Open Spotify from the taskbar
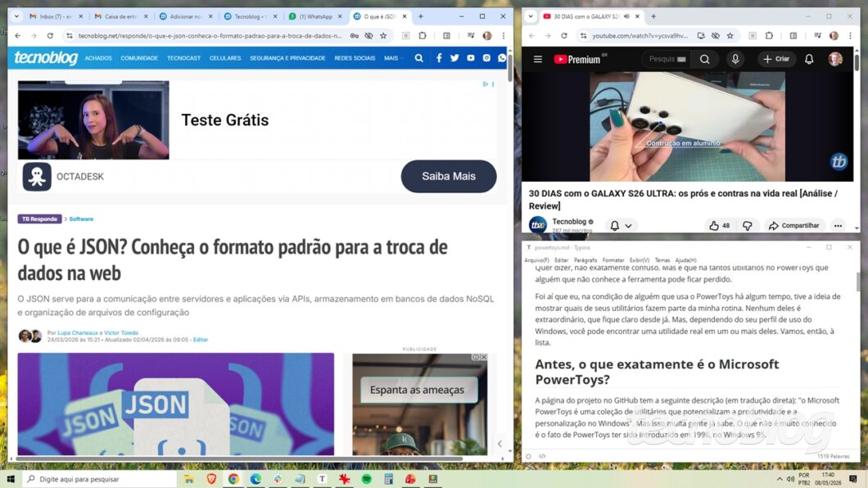 (367, 479)
